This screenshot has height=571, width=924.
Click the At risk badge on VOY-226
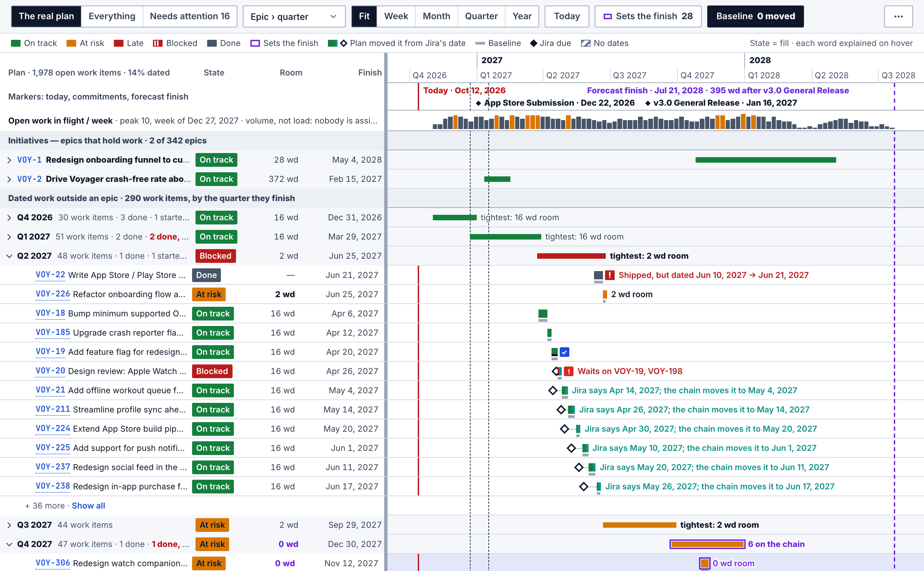(x=208, y=294)
